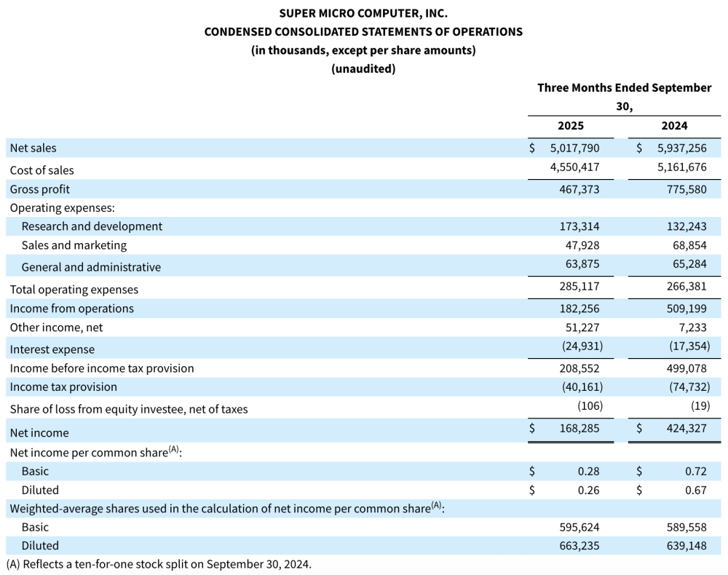Select the Research and development label
The width and height of the screenshot is (728, 575).
[92, 226]
